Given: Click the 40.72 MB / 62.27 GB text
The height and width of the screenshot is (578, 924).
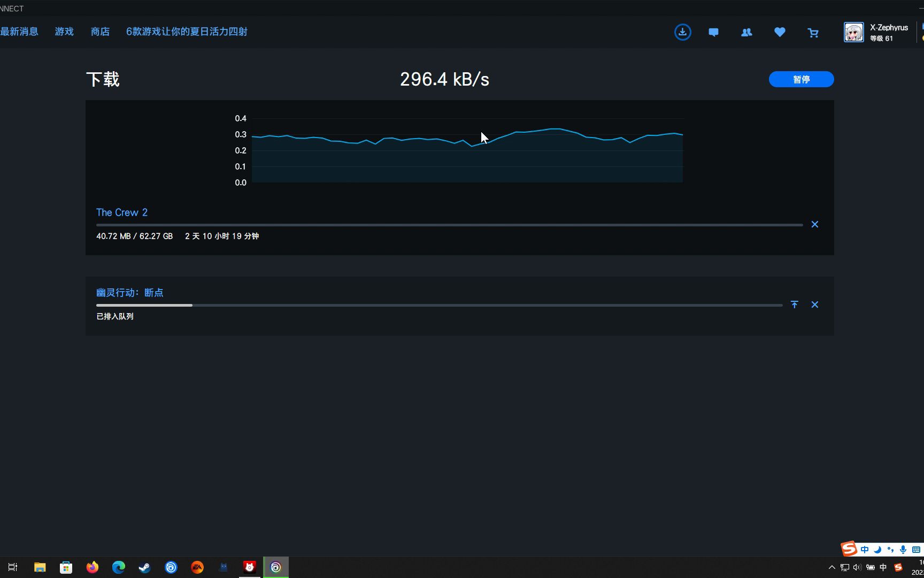Looking at the screenshot, I should pyautogui.click(x=134, y=236).
